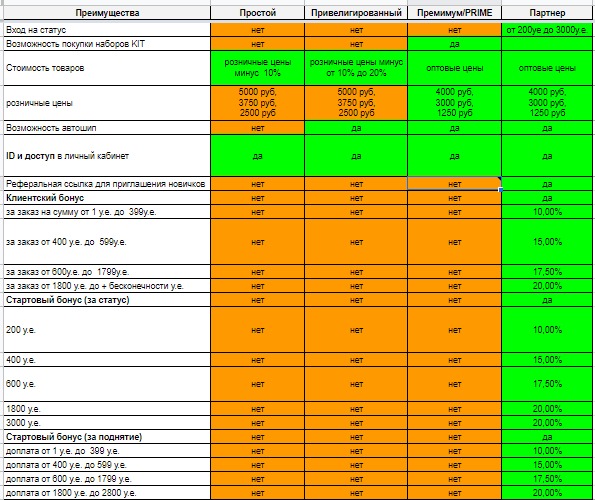595x500 pixels.
Task: Select 'Реферальная ссылка для приглашения новичков' cell
Action: (107, 184)
